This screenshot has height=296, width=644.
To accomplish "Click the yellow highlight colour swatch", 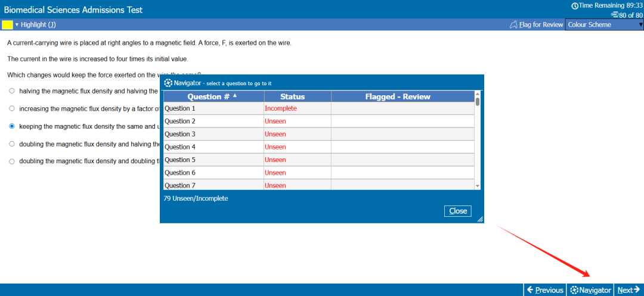I will click(x=7, y=24).
